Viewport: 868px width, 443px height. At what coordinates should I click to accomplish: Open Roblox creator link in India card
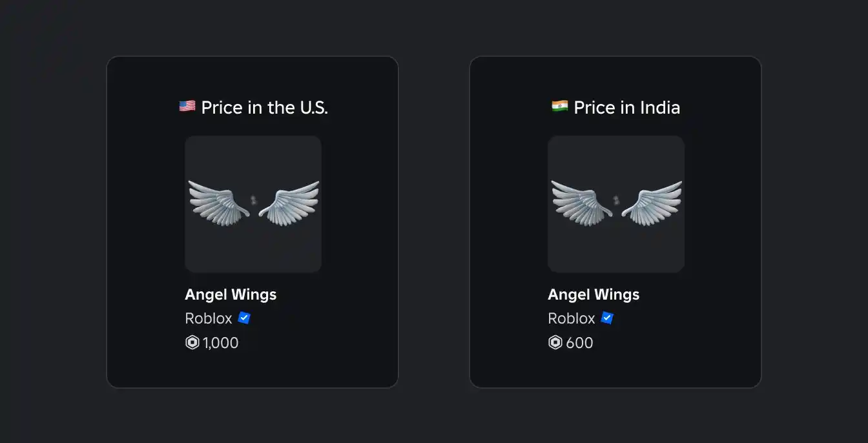[x=572, y=318]
